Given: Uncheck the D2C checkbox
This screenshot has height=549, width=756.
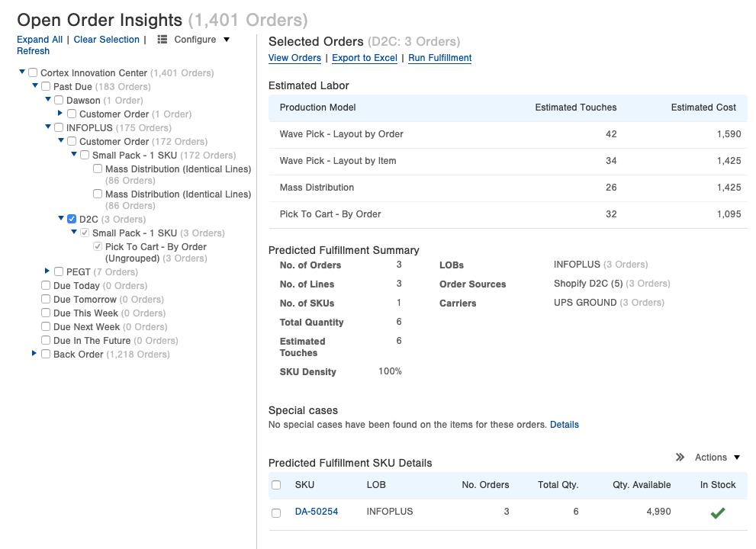Looking at the screenshot, I should point(71,220).
